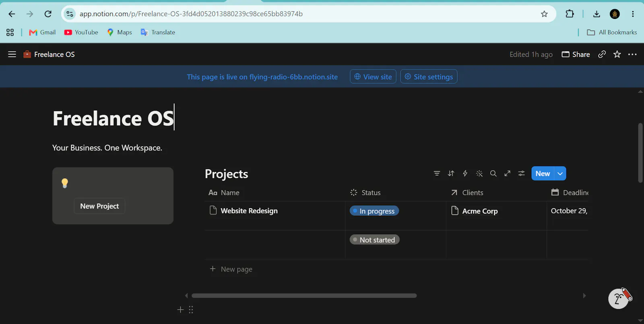
Task: Search the Projects database
Action: (493, 173)
